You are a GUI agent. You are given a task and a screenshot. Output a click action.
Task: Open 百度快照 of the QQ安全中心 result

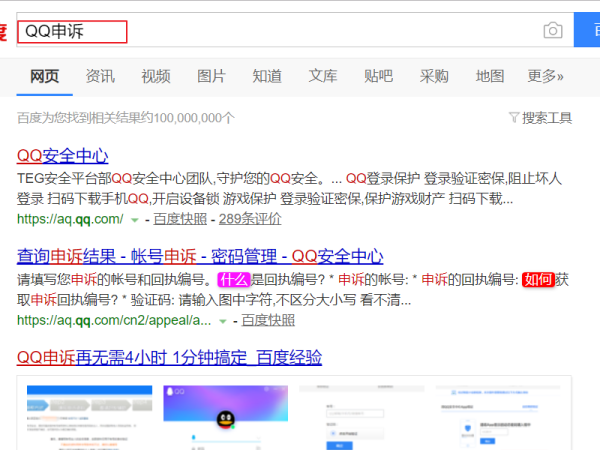coord(180,219)
